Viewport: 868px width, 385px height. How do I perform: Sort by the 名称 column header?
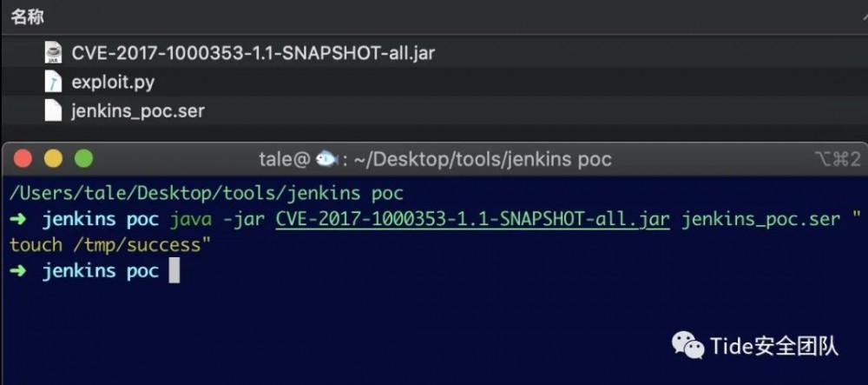[27, 17]
